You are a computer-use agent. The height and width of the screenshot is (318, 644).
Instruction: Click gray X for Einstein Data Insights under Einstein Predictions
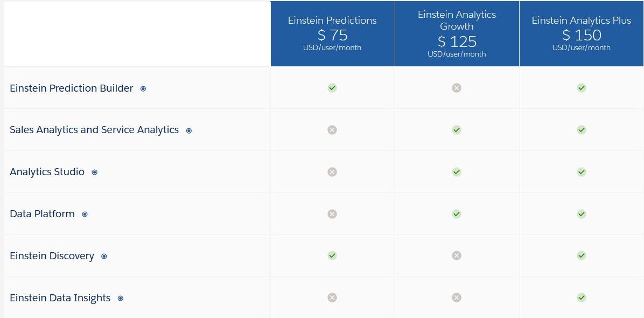[332, 298]
